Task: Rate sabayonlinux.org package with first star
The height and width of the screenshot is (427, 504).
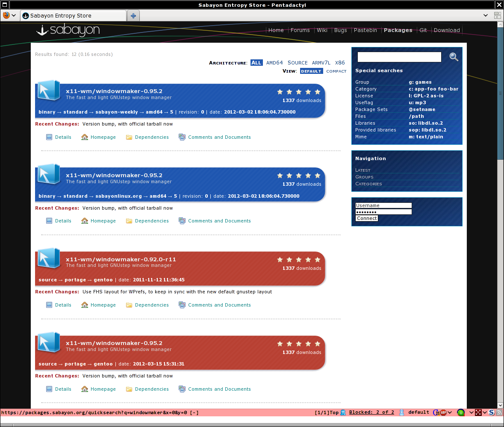Action: (280, 175)
